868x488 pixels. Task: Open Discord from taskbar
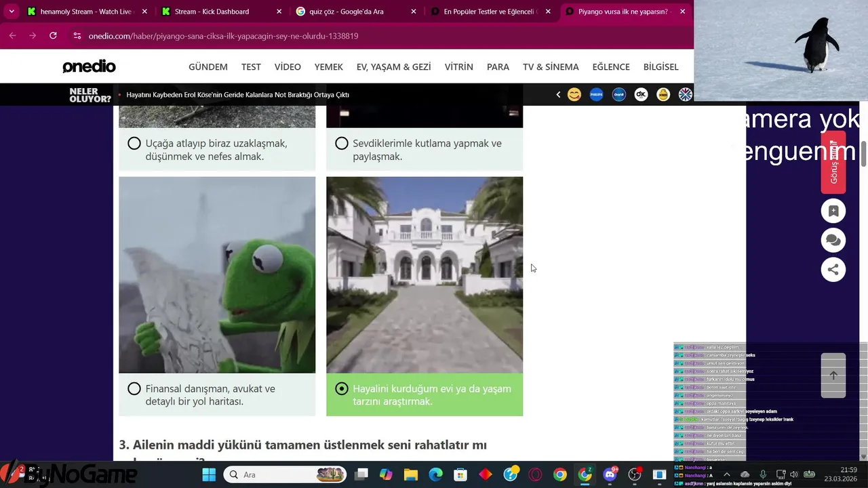coord(610,474)
